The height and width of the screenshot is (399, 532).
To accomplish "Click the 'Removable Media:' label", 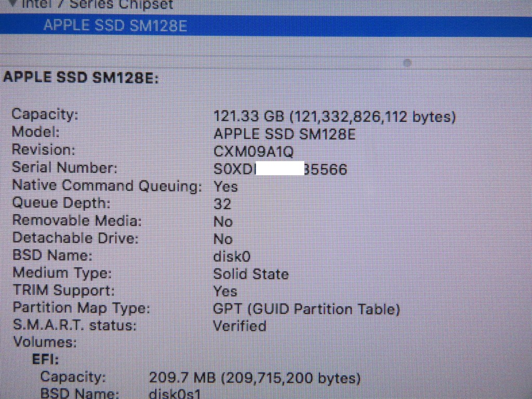I will point(77,220).
